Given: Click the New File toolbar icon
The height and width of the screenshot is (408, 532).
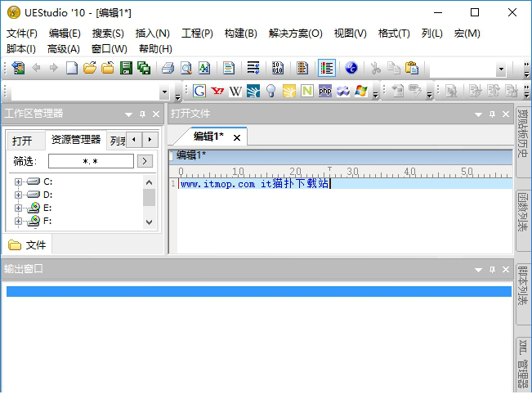Looking at the screenshot, I should click(x=72, y=68).
